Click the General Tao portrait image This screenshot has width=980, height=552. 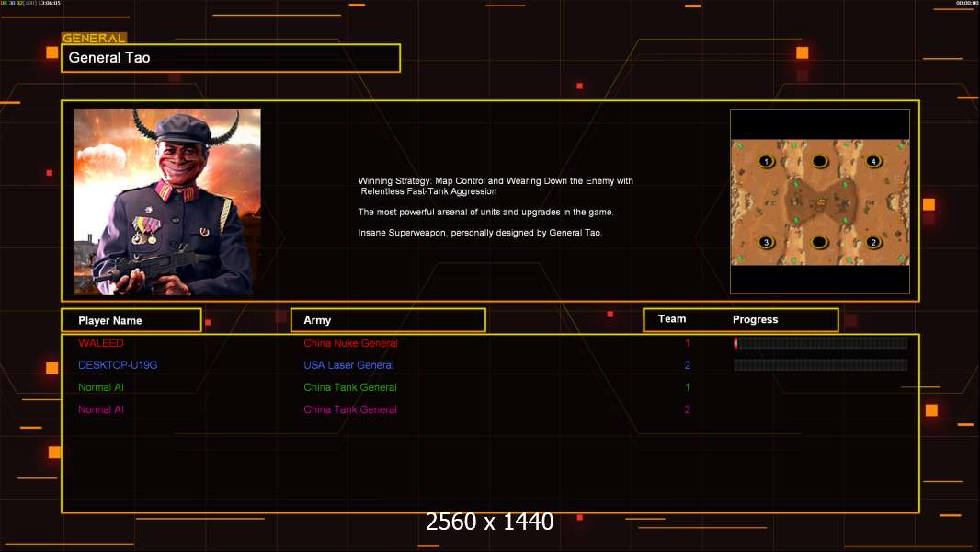[167, 201]
